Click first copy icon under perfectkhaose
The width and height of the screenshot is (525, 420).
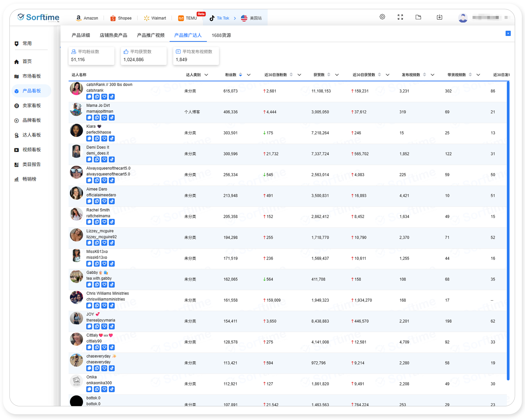[89, 139]
